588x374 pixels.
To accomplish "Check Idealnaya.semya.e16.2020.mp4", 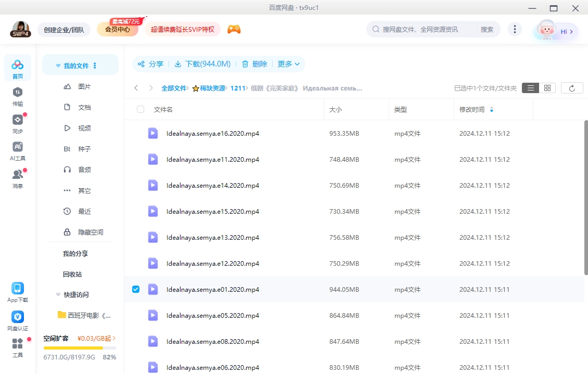I will pos(135,133).
